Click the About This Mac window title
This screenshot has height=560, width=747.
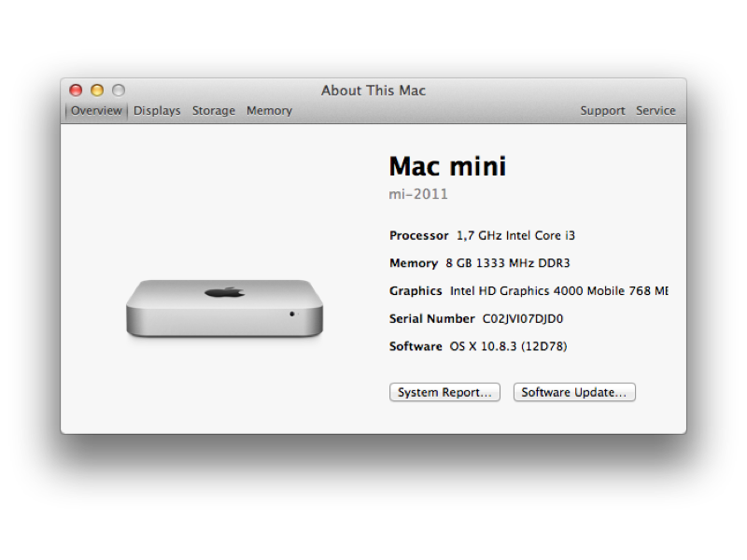(373, 91)
